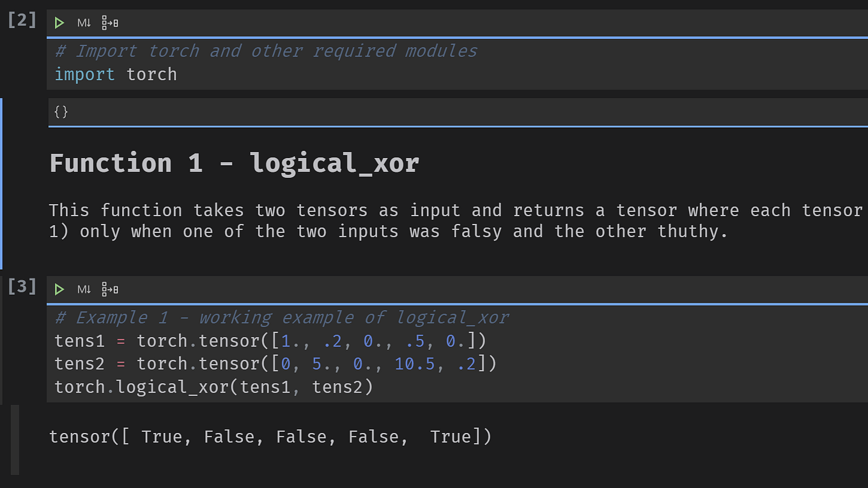The height and width of the screenshot is (488, 868).
Task: Select the Function 1 – logical_xor heading
Action: click(234, 163)
